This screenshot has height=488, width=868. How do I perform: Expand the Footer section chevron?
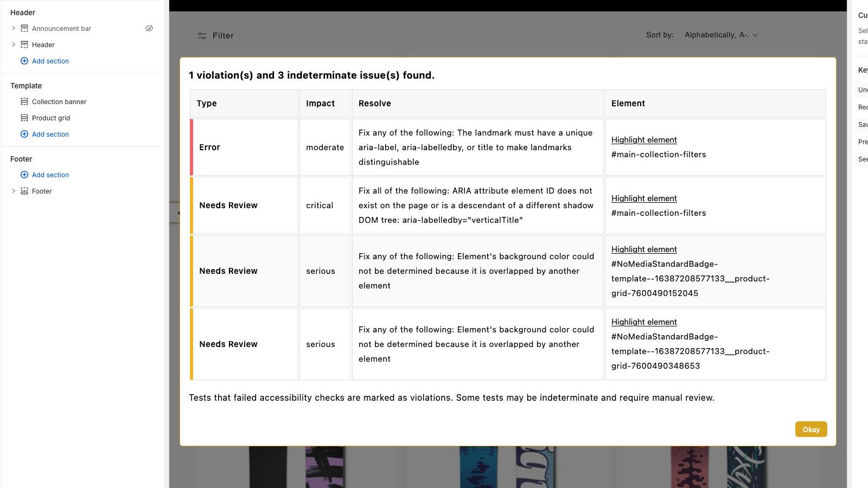coord(14,191)
